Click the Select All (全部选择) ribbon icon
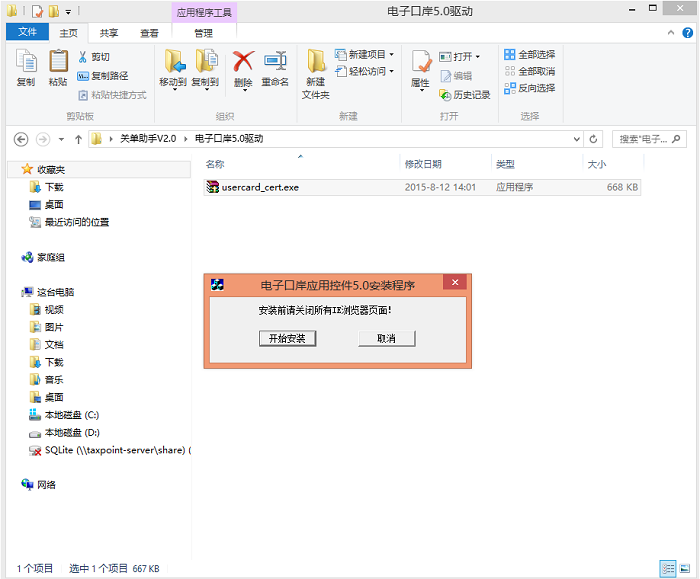This screenshot has width=700, height=579. (509, 54)
